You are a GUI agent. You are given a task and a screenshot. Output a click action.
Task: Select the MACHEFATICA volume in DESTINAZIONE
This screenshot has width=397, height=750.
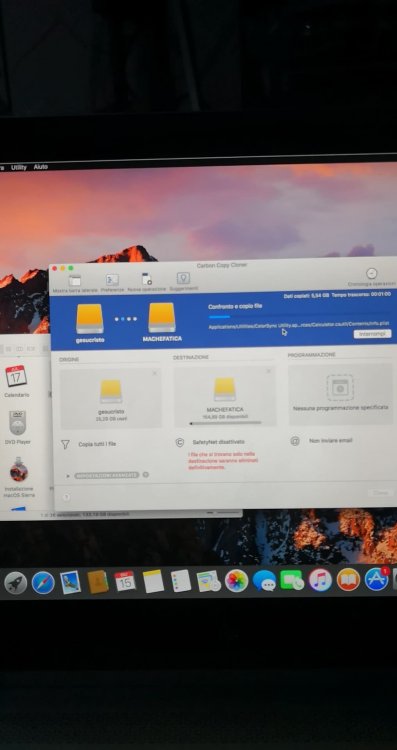(x=225, y=397)
